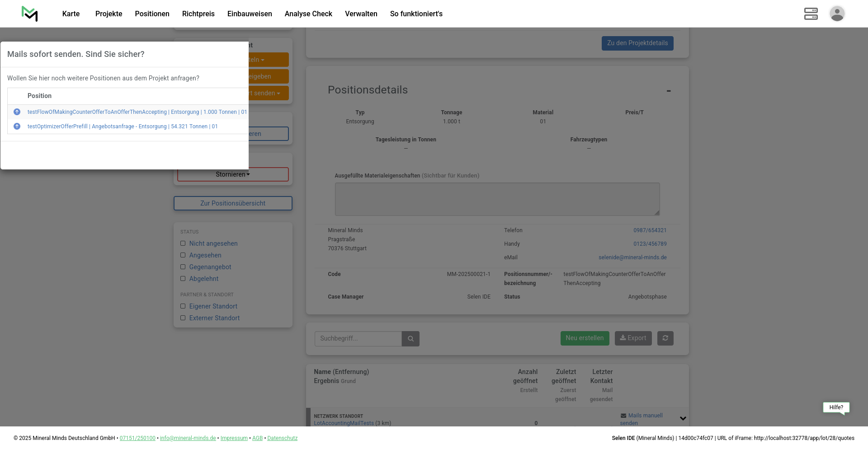Open the user profile avatar
The width and height of the screenshot is (868, 449).
pos(837,14)
